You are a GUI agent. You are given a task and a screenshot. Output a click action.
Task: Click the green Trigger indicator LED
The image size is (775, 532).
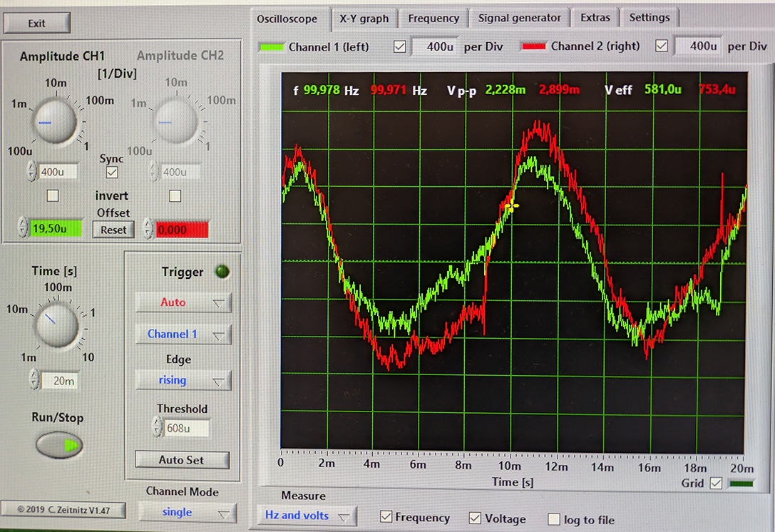point(222,272)
